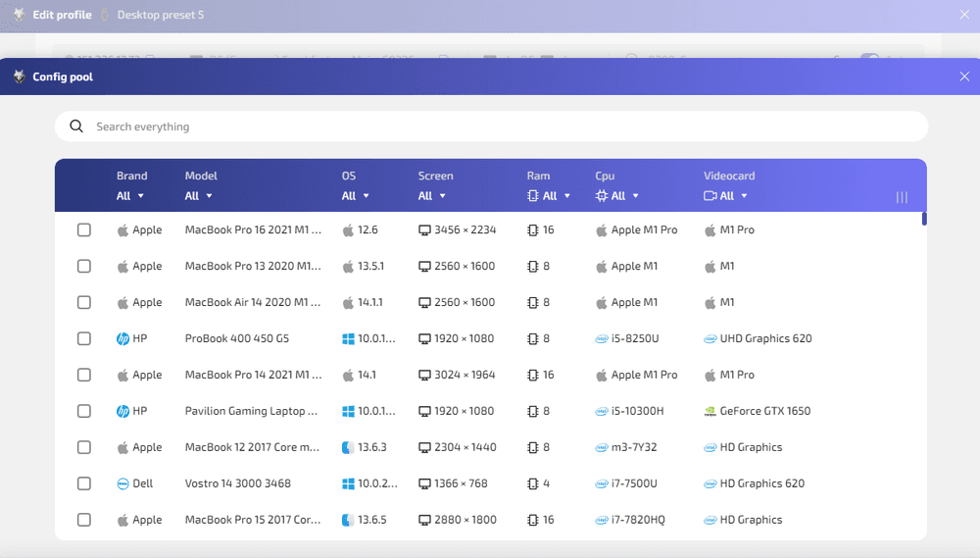
Task: Tick the MacBook Pro 13 2020 checkbox
Action: pos(83,267)
